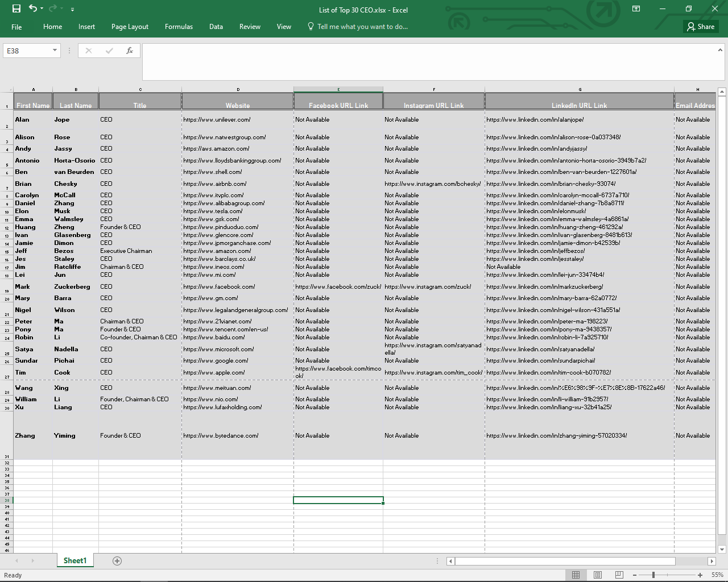Click the Insert Function fx icon
This screenshot has width=728, height=582.
click(130, 51)
